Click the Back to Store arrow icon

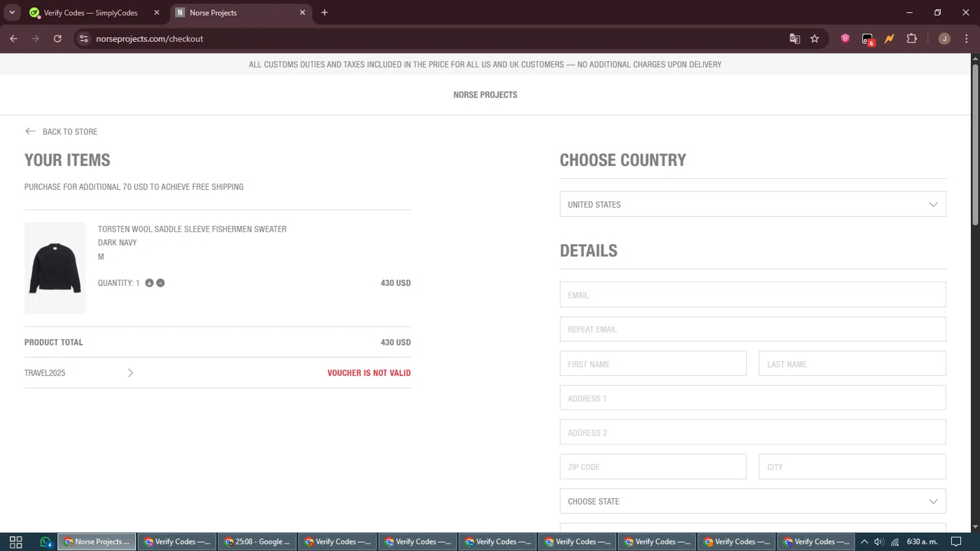coord(30,131)
